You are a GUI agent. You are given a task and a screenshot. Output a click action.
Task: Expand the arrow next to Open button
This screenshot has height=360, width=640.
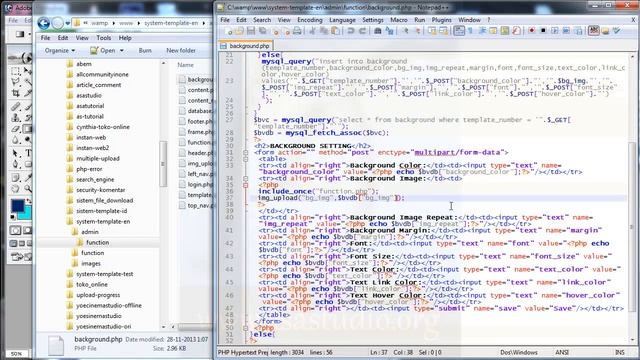pos(122,51)
